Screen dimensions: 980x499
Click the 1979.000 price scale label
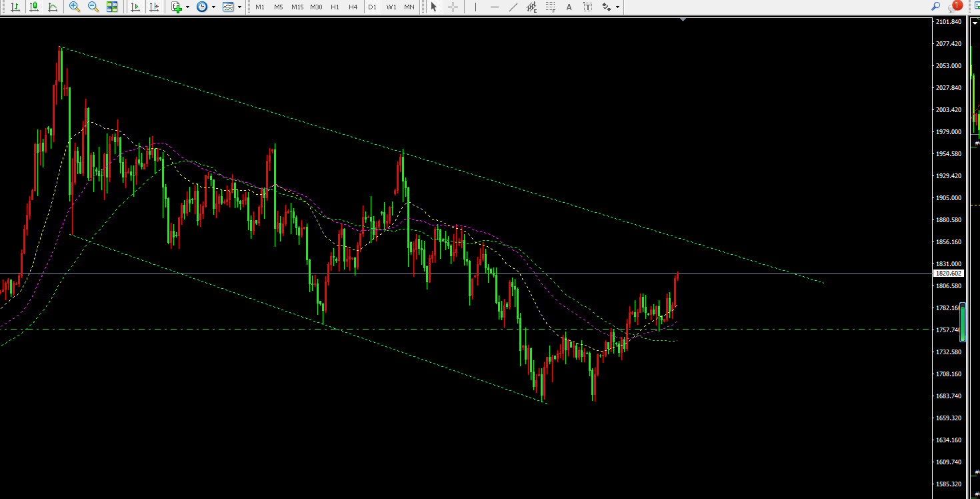[949, 132]
